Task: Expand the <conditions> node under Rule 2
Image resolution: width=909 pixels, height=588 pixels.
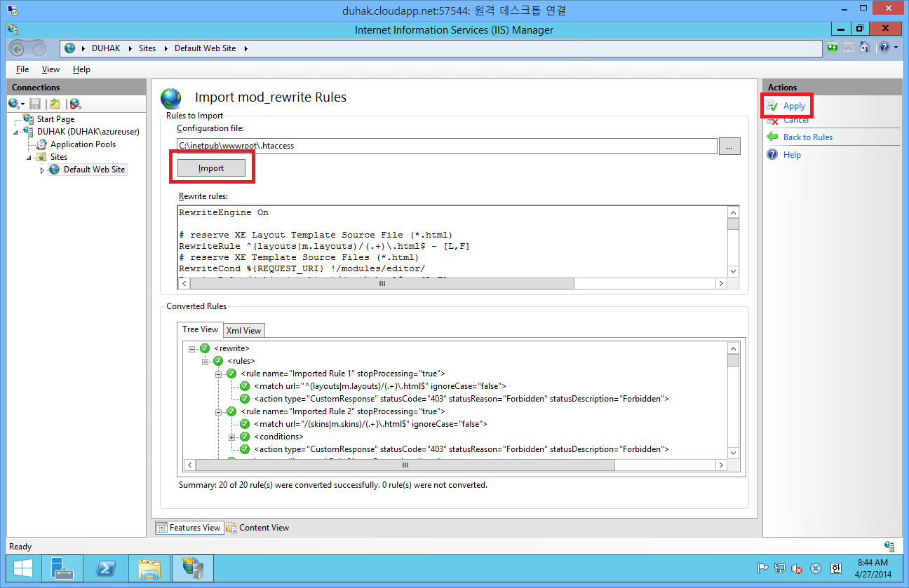Action: click(x=232, y=437)
